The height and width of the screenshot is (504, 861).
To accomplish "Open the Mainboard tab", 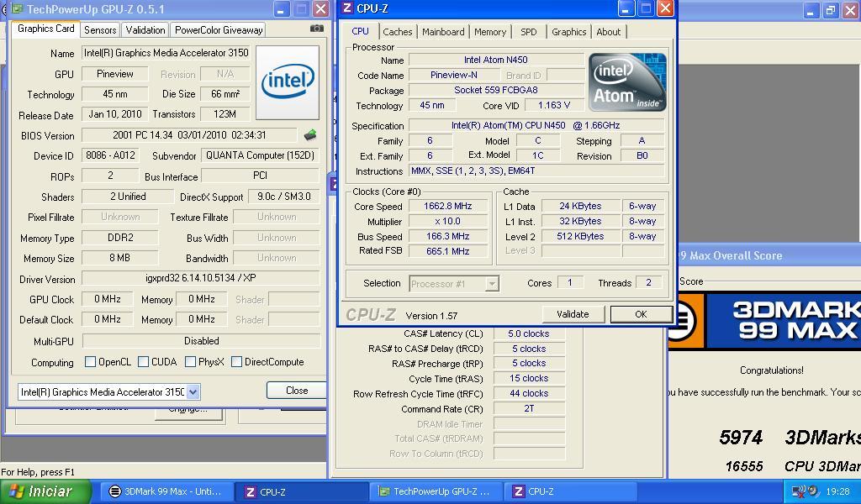I will point(443,32).
